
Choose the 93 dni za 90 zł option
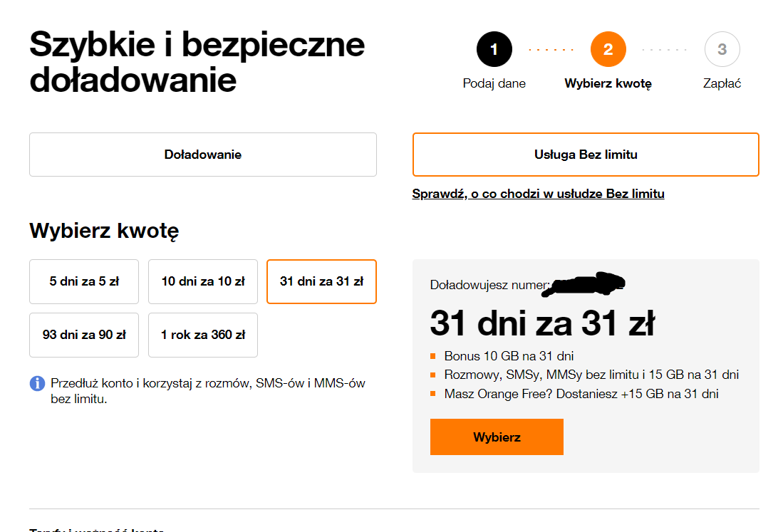(x=83, y=335)
